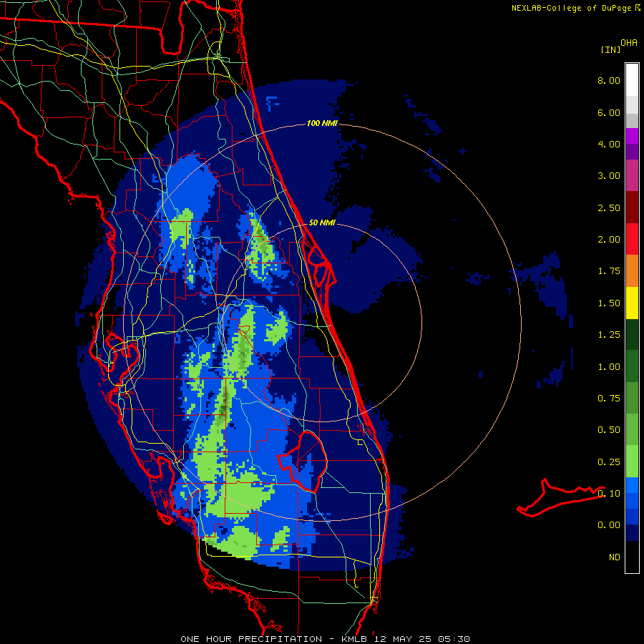Click the 50 NMI range ring label

point(322,223)
